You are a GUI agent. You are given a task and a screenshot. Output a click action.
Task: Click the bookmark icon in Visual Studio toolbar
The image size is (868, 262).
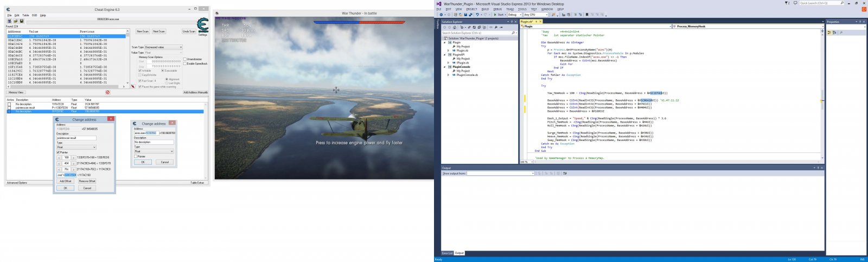[587, 15]
